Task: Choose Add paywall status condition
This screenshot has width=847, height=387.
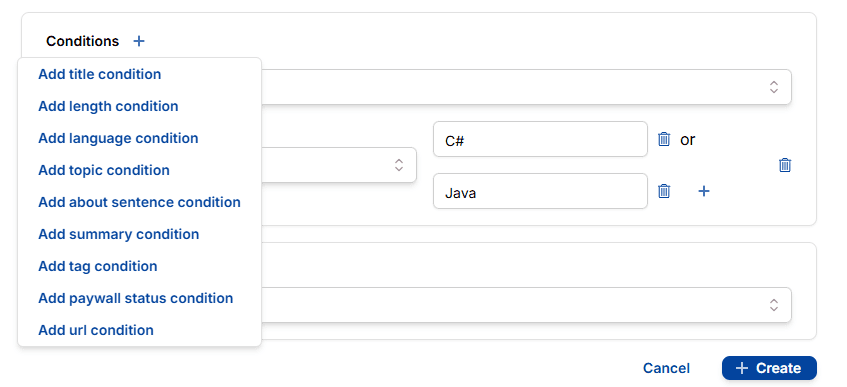Action: point(136,298)
